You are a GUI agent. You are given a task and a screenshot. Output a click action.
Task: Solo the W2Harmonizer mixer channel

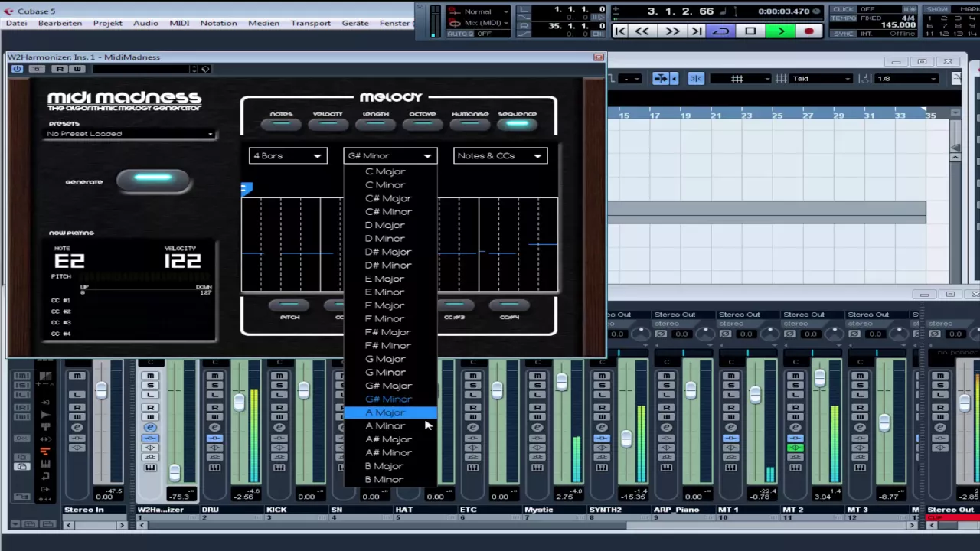click(150, 386)
